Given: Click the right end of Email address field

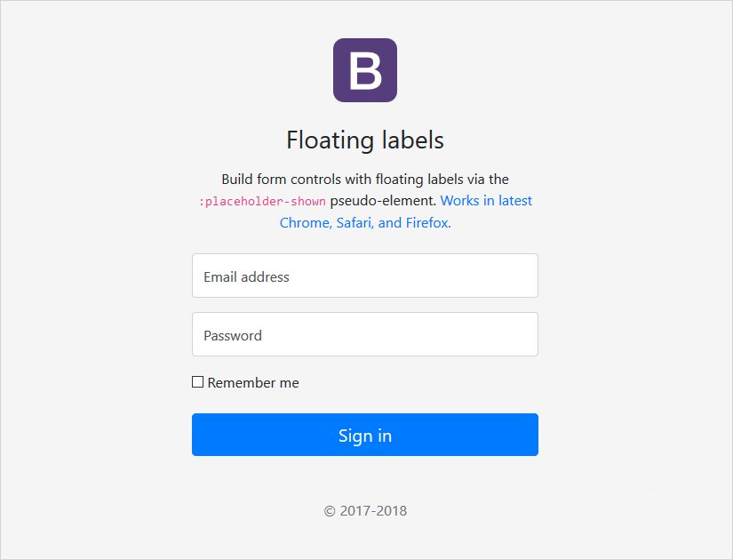Looking at the screenshot, I should (524, 276).
